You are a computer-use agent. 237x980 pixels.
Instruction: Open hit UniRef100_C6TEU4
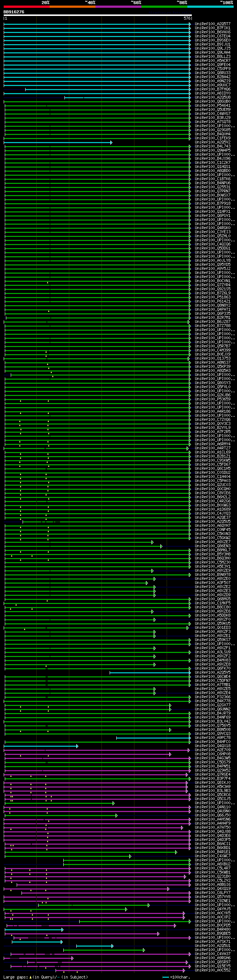(213, 36)
